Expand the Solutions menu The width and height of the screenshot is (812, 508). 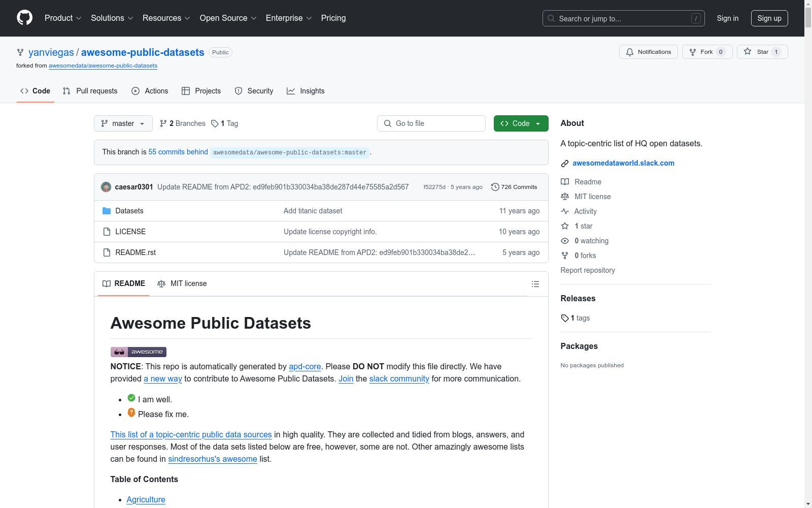(x=112, y=18)
